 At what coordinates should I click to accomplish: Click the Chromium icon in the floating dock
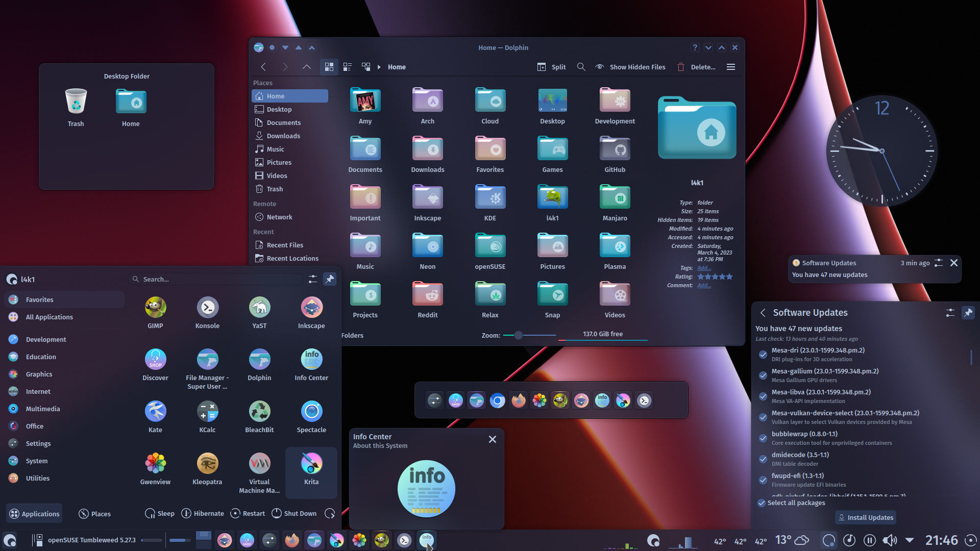click(x=497, y=400)
